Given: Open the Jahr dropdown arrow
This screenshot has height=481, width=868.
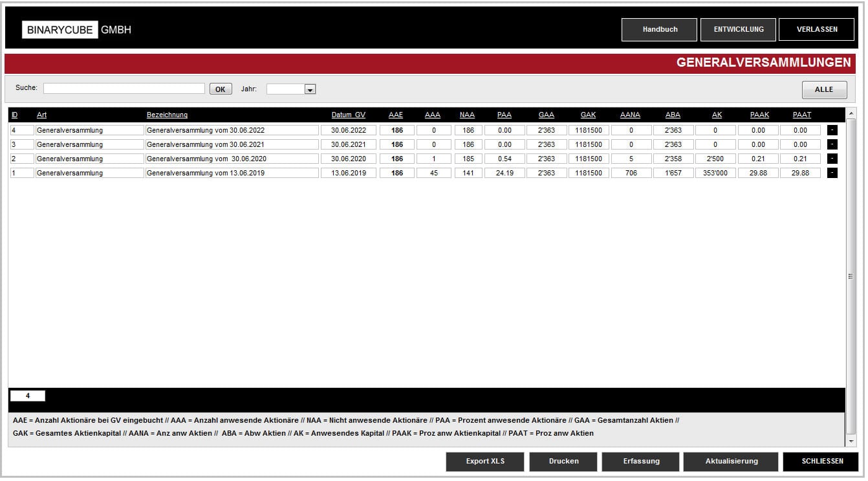Looking at the screenshot, I should (310, 89).
